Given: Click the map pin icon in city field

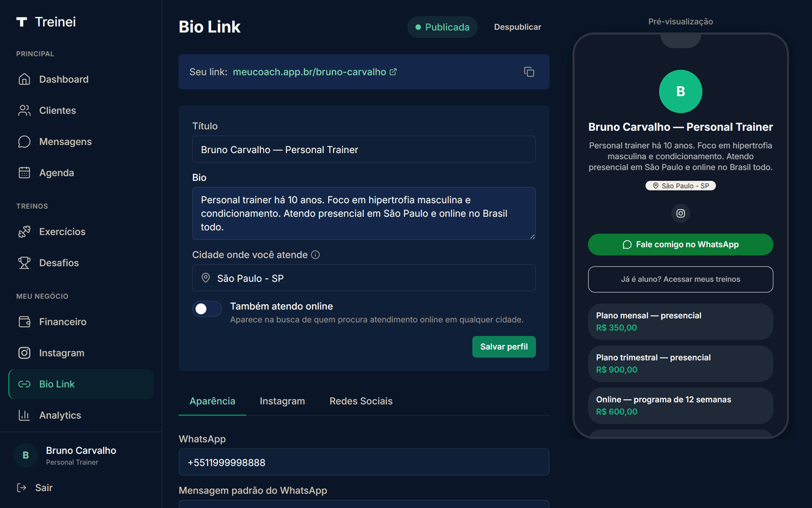Looking at the screenshot, I should tap(206, 278).
